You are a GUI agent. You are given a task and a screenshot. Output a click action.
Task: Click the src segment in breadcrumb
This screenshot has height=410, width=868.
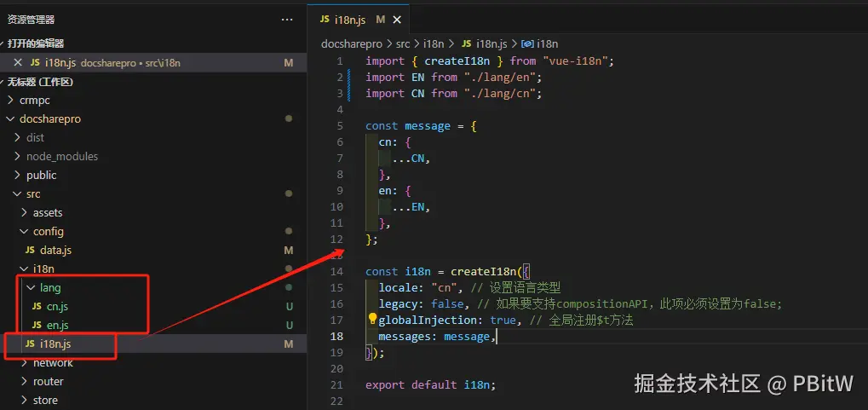click(x=403, y=43)
